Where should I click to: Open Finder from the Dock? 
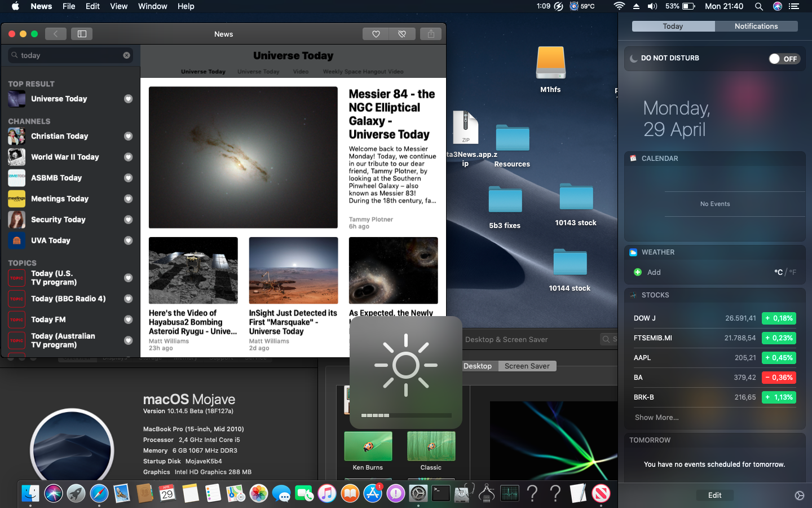30,493
